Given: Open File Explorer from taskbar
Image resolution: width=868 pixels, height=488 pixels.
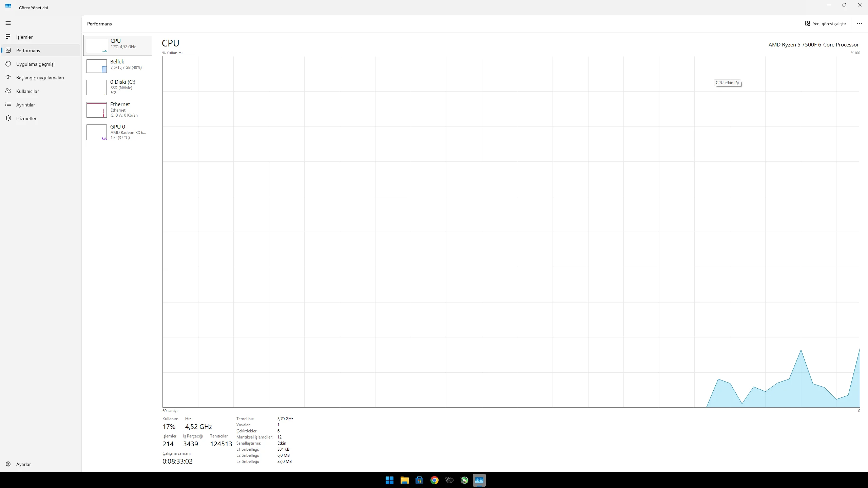Looking at the screenshot, I should tap(404, 480).
